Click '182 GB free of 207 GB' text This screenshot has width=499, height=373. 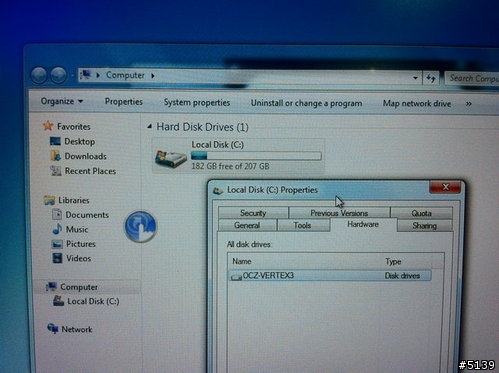coord(230,166)
